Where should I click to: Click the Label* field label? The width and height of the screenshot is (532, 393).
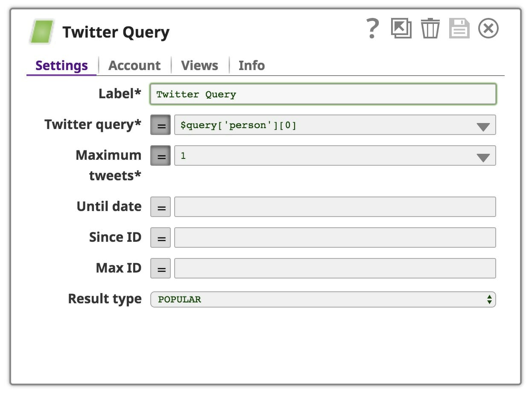120,94
